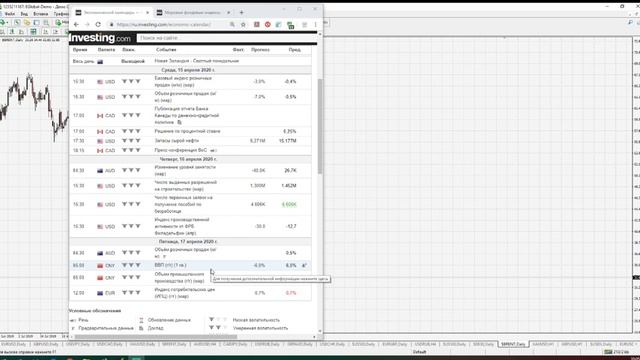Viewport: 640px width, 360px height.
Task: Click the Событие column header
Action: coord(166,49)
